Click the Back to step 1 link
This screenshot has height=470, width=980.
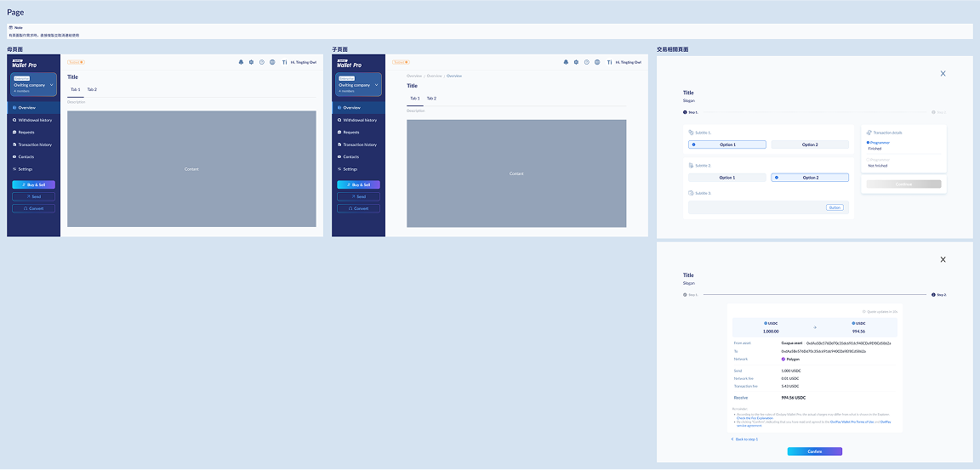pos(744,439)
